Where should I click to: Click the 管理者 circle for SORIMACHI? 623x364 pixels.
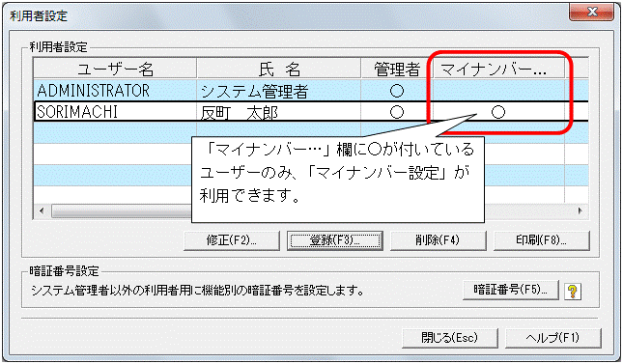(397, 112)
